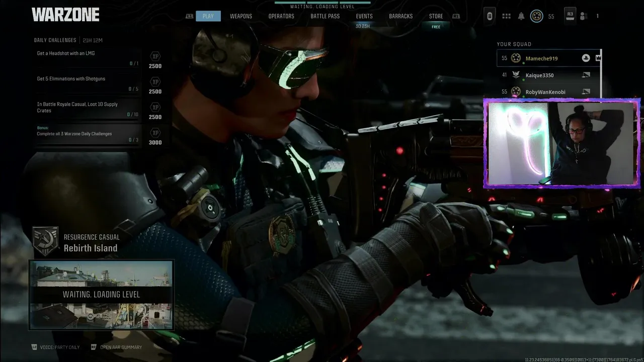Click the WARZONE logo
The height and width of the screenshot is (362, 644).
point(65,15)
